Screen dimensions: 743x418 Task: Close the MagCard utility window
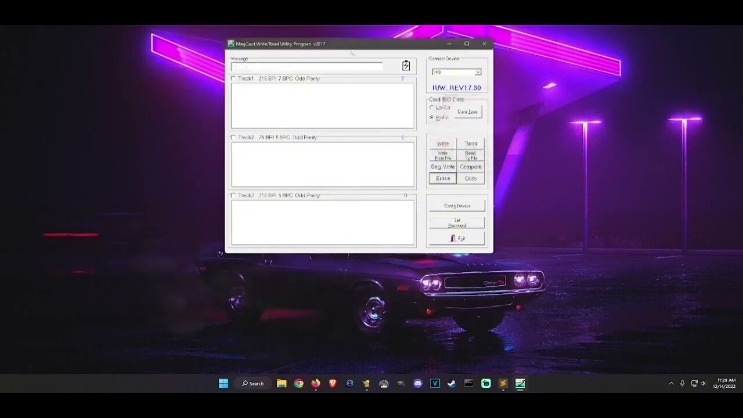point(484,44)
